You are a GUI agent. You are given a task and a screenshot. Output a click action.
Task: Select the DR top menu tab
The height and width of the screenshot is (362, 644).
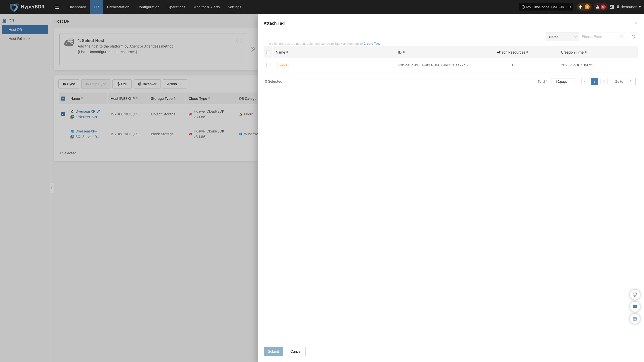[97, 7]
